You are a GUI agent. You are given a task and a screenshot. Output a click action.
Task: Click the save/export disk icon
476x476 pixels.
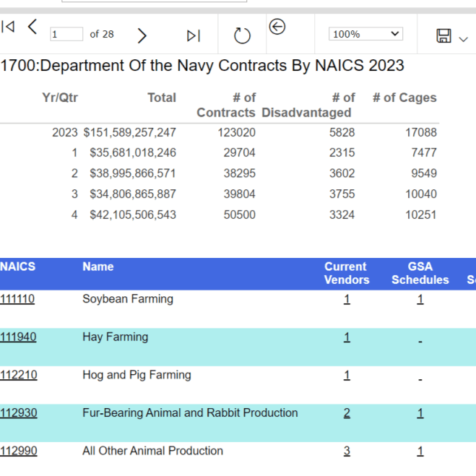pos(444,35)
